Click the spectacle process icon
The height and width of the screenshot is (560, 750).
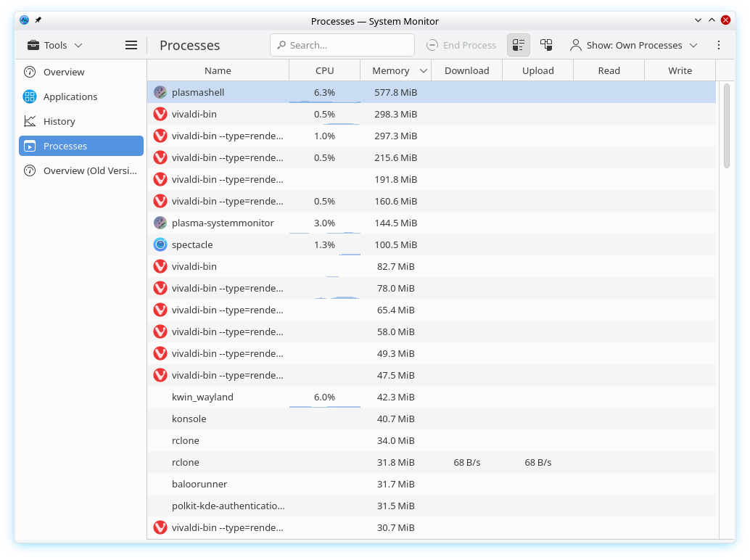click(x=160, y=244)
